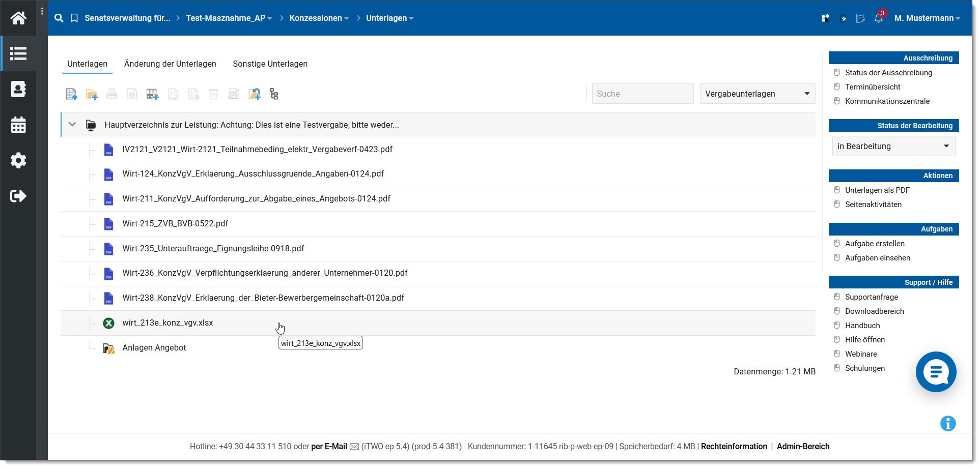Viewport: 980px width, 468px height.
Task: Click the greyed document info toolbar icon
Action: (x=132, y=94)
